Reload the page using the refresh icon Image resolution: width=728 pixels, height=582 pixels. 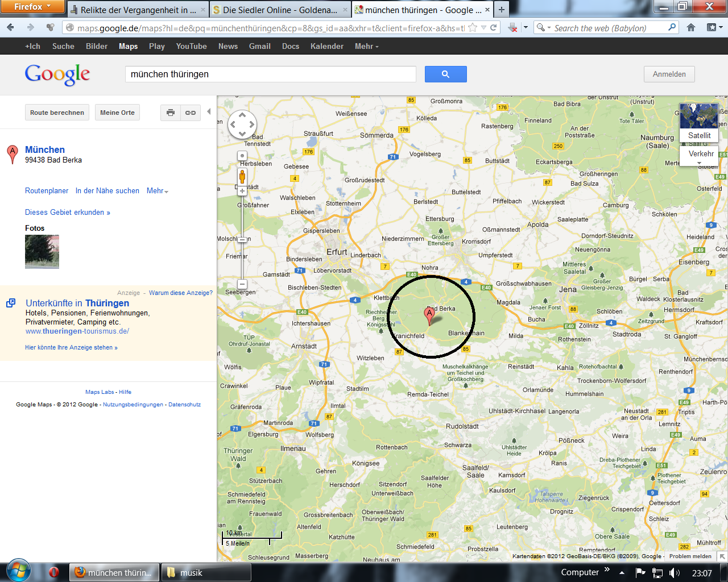pyautogui.click(x=494, y=28)
